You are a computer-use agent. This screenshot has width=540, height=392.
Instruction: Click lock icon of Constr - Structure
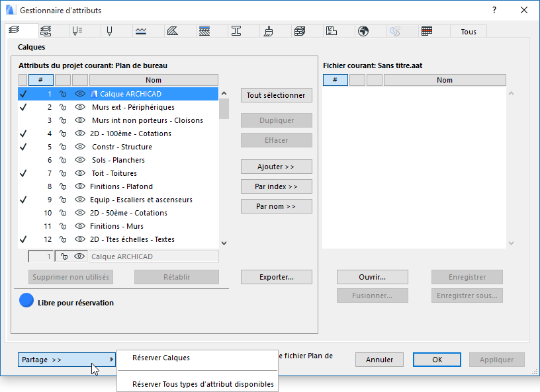coord(63,147)
